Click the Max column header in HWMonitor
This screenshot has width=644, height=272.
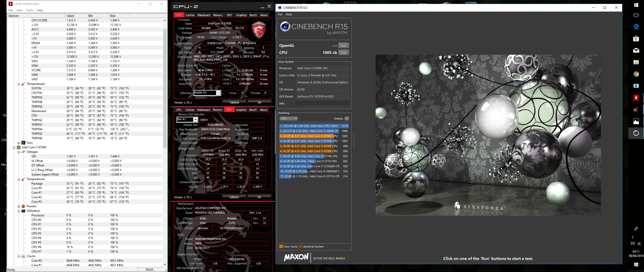(x=119, y=16)
